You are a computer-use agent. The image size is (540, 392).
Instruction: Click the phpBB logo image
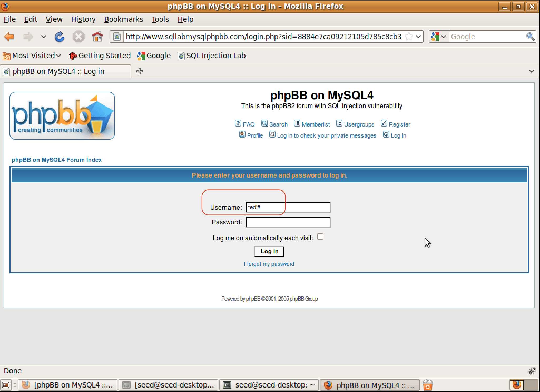(62, 115)
